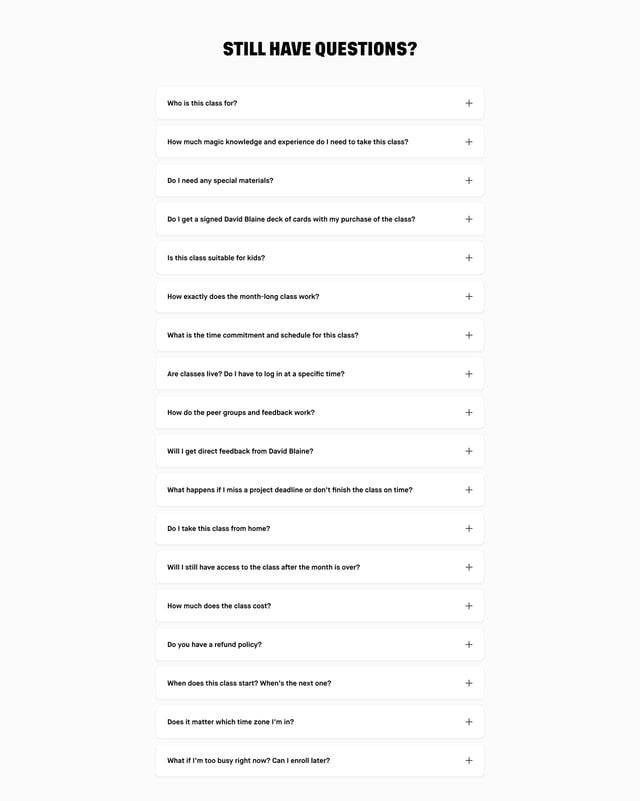Click plus icon for special materials question
Viewport: 640px width, 801px height.
pyautogui.click(x=468, y=181)
